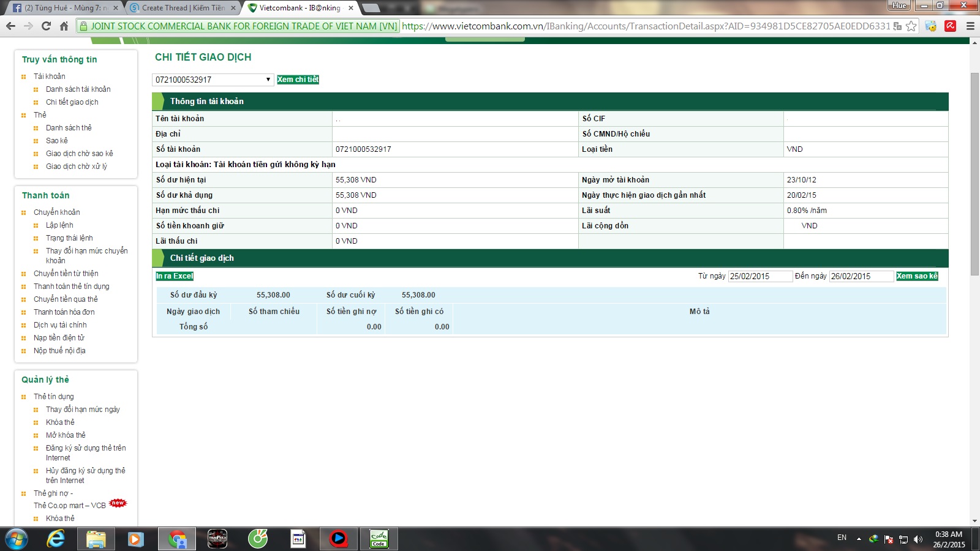Open Mở khóa thẻ link
This screenshot has height=551, width=980.
tap(66, 435)
